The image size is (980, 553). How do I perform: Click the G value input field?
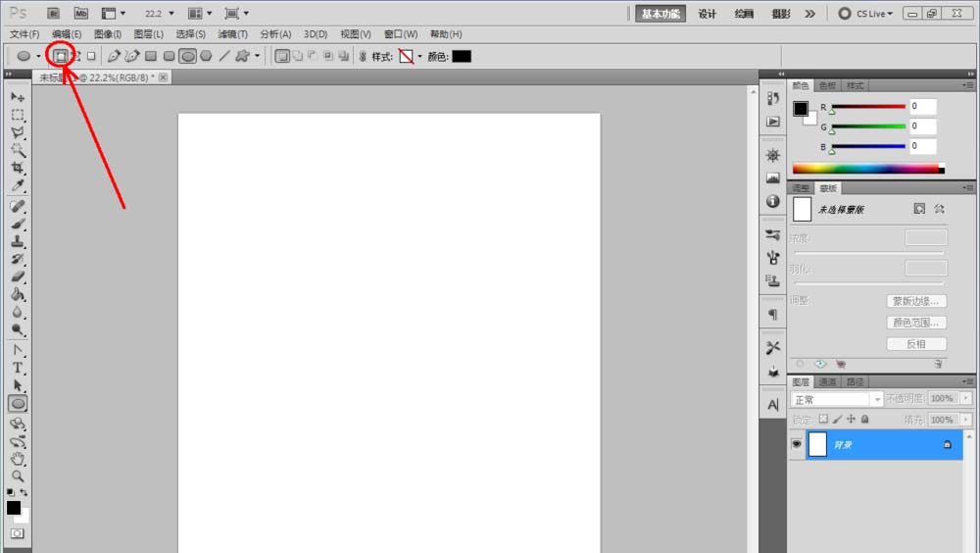(923, 126)
